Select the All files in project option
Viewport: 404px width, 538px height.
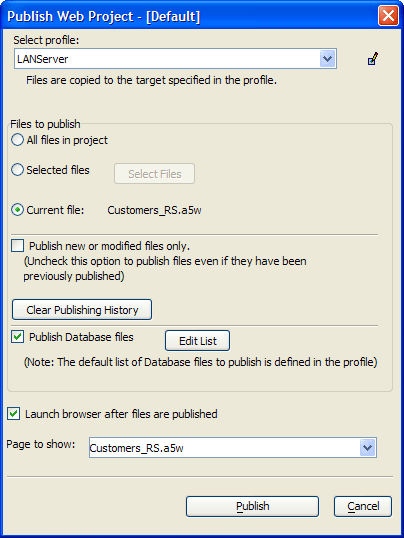click(x=17, y=140)
